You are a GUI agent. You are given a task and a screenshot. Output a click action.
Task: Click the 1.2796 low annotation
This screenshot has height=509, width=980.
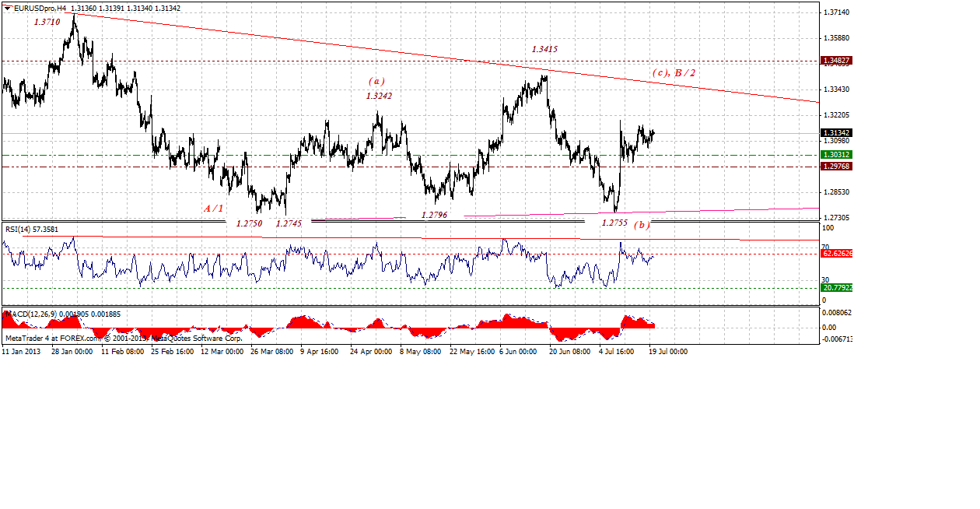click(x=435, y=215)
